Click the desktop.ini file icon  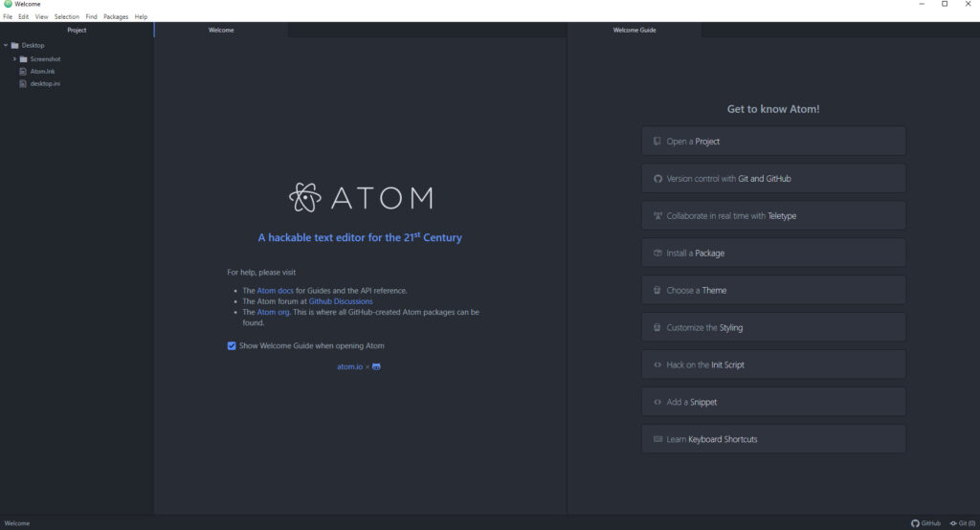23,84
